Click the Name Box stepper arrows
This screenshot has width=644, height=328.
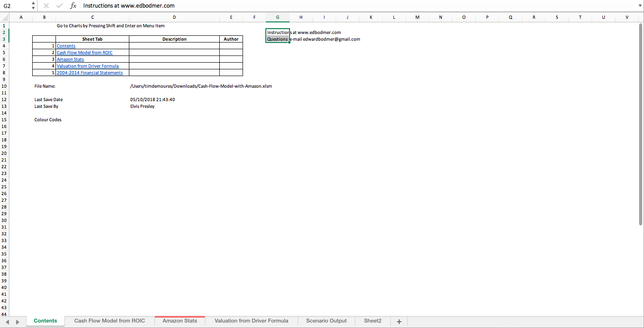pyautogui.click(x=33, y=6)
